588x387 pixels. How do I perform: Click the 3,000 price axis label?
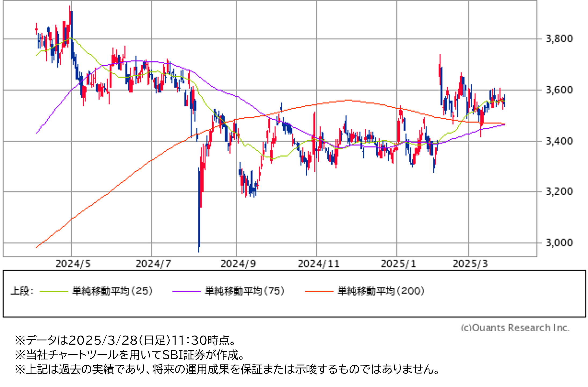pos(559,243)
